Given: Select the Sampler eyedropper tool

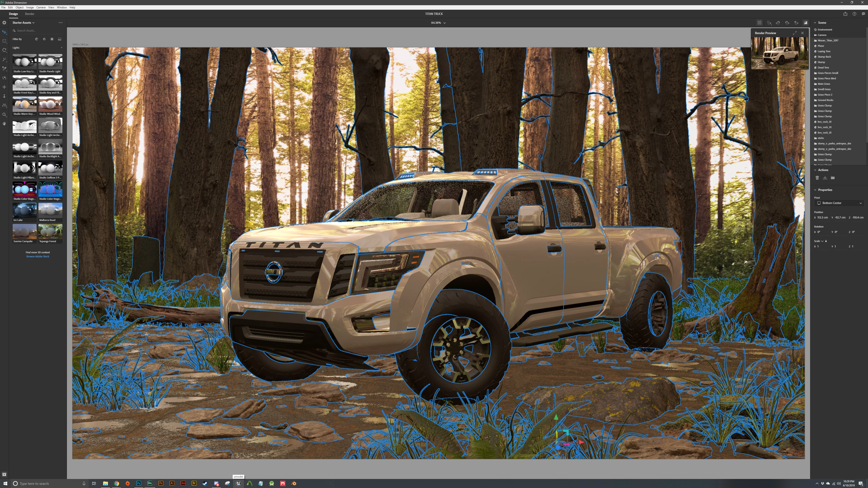Looking at the screenshot, I should point(4,69).
